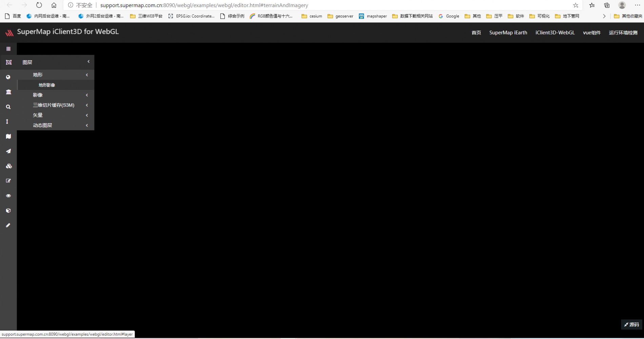Open SuperMap iEarth nav link

(x=508, y=33)
